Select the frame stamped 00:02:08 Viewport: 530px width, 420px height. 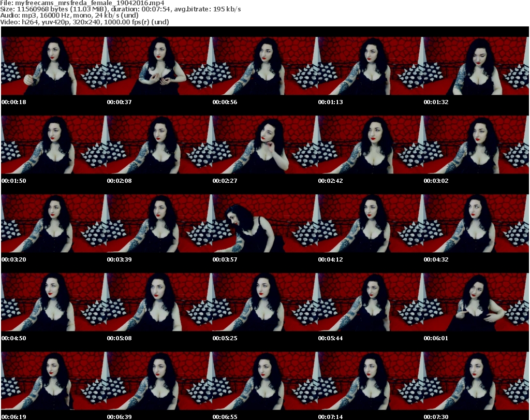click(159, 144)
